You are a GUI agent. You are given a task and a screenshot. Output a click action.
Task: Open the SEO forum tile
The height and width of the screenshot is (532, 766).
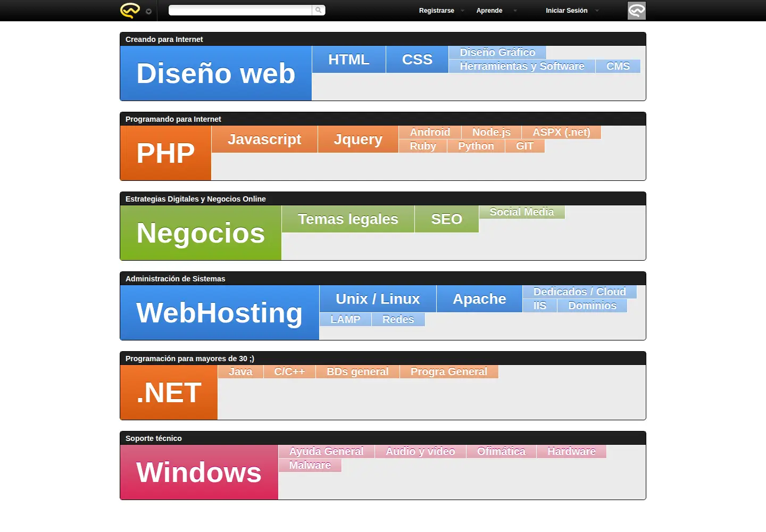[x=447, y=219]
